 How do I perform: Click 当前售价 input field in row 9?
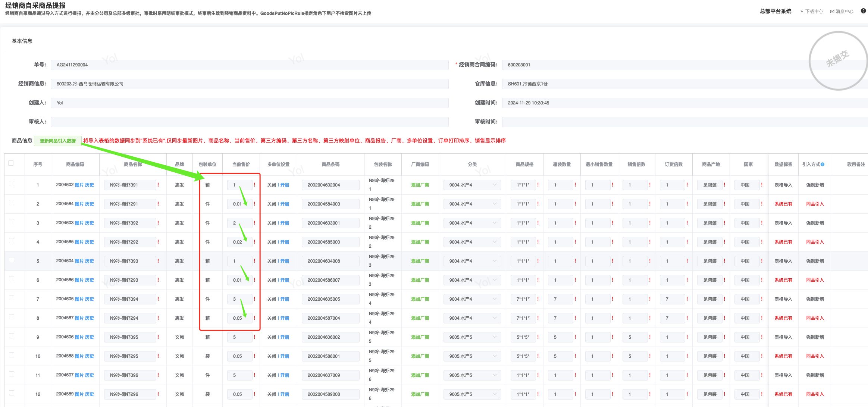(x=239, y=337)
